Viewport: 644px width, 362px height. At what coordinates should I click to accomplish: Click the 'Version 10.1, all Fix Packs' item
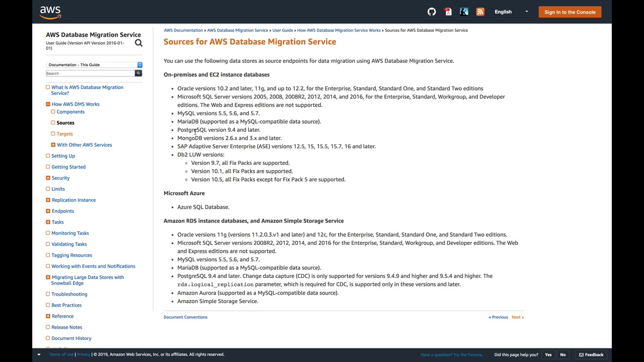(242, 171)
